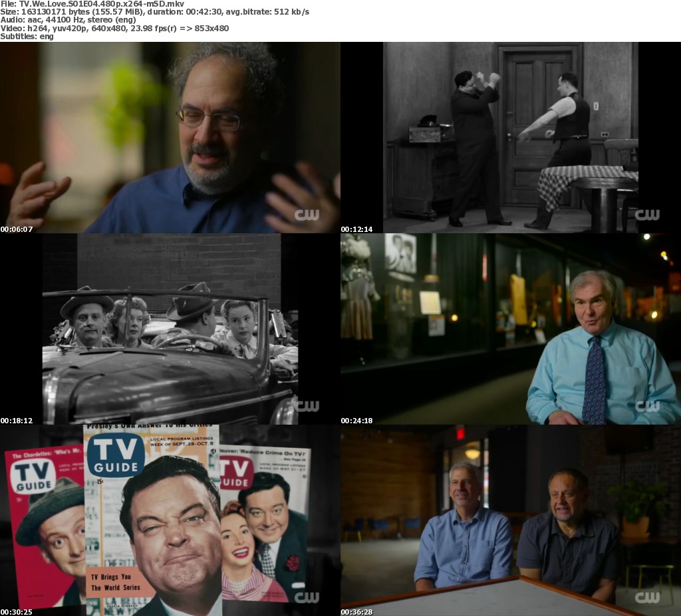Click the 00:24:18 timestamp label
The image size is (681, 616).
pos(357,421)
